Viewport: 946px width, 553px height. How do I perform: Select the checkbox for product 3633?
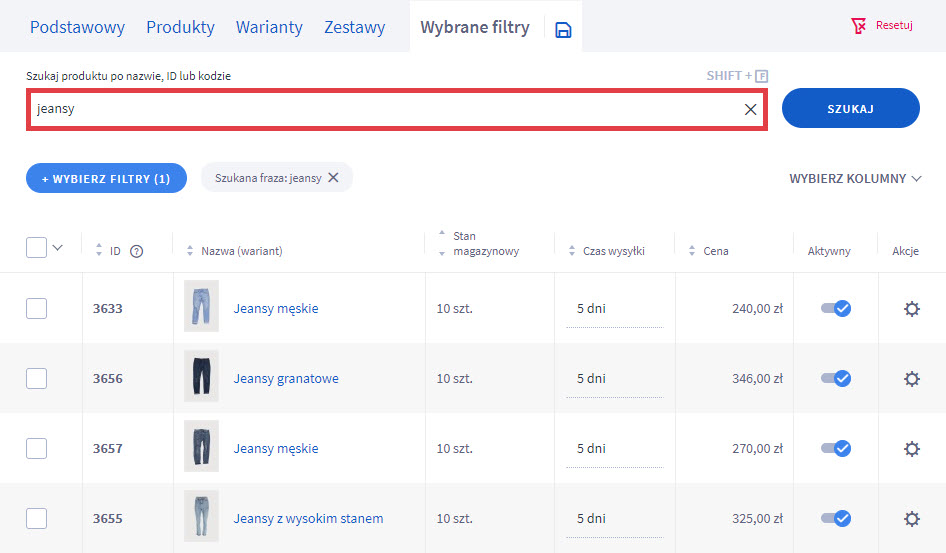coord(36,308)
